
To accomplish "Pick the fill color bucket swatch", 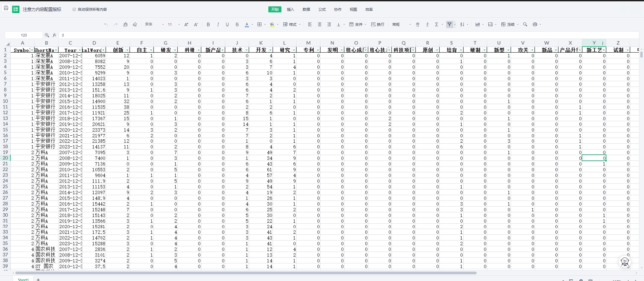I will (x=272, y=24).
